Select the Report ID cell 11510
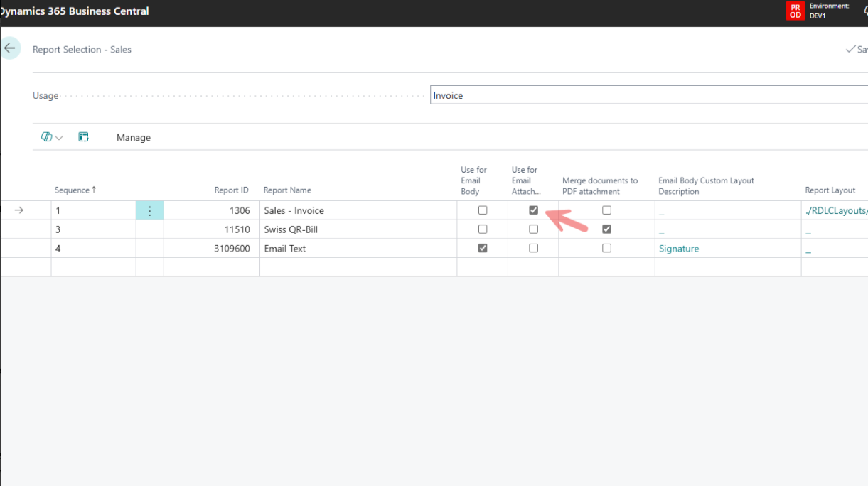 212,229
